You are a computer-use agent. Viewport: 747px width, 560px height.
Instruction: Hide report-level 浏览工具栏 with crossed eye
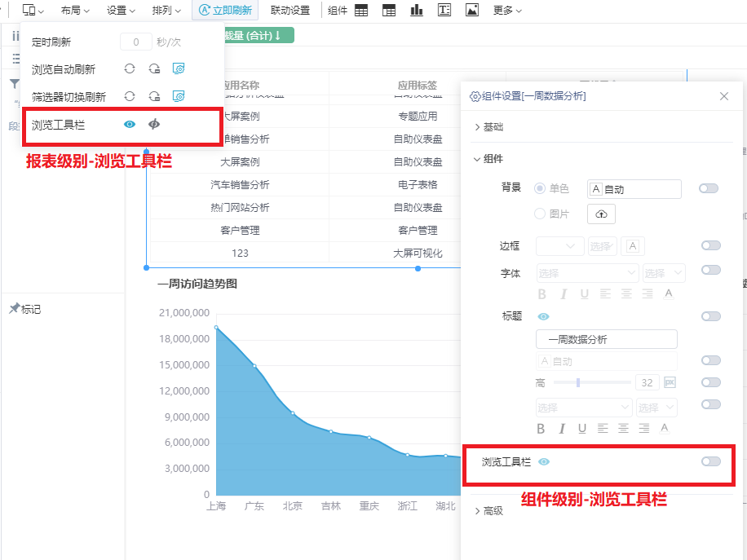point(154,124)
